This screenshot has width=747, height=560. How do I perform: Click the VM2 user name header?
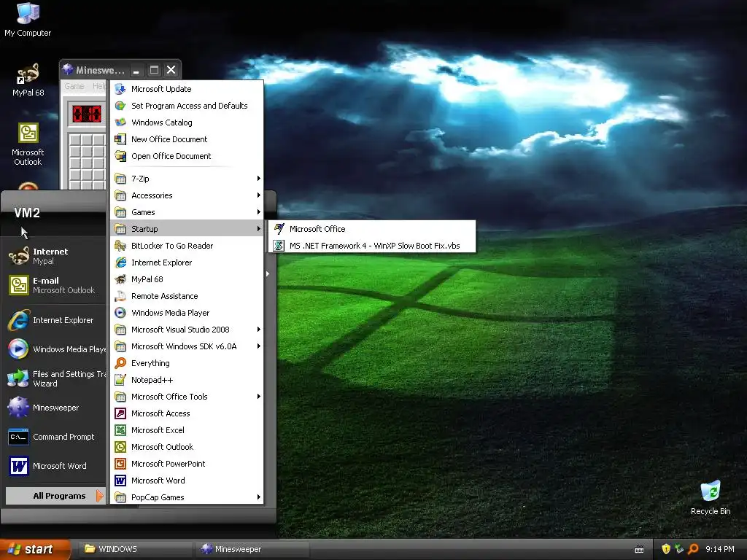pos(27,213)
